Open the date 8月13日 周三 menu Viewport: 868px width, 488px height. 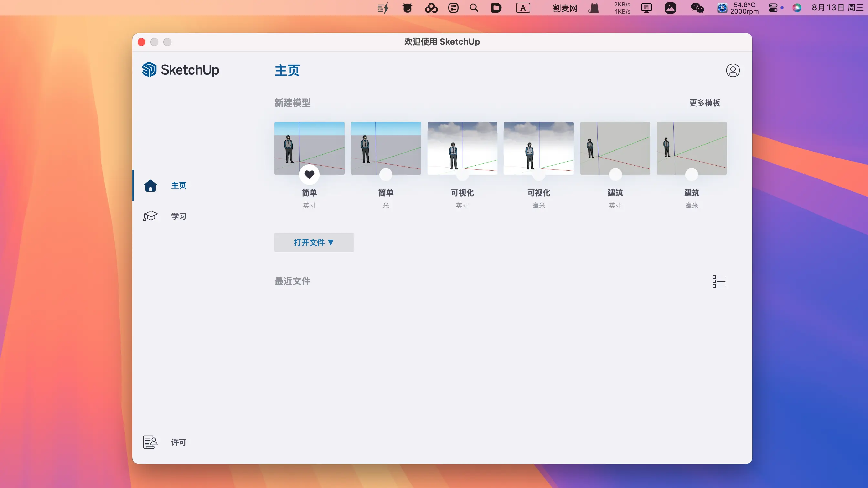(x=837, y=8)
